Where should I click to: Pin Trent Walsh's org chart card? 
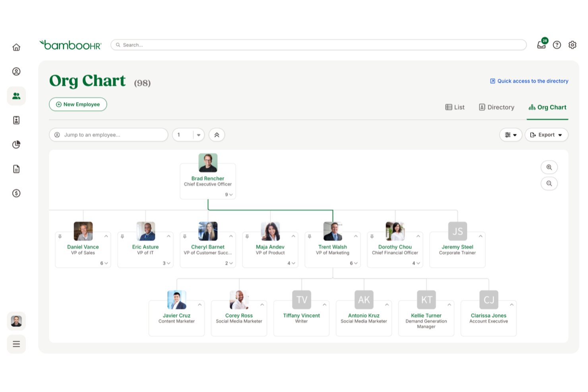point(309,236)
